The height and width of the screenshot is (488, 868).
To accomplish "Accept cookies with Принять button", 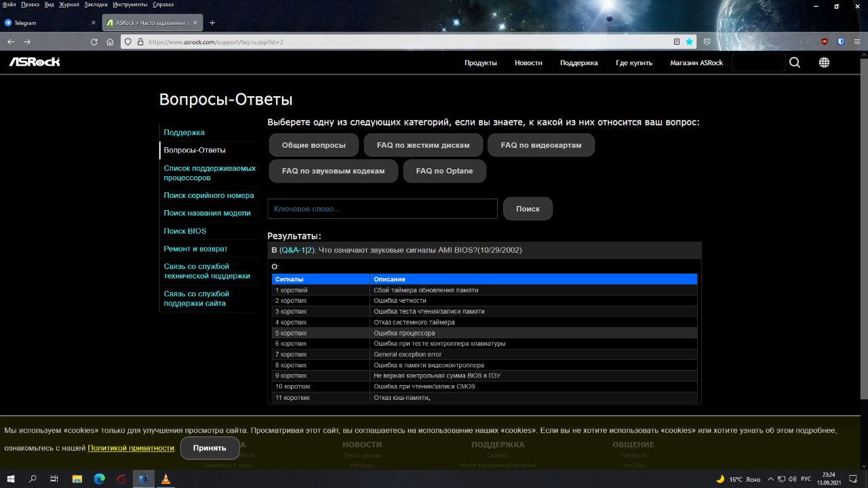I will 210,448.
